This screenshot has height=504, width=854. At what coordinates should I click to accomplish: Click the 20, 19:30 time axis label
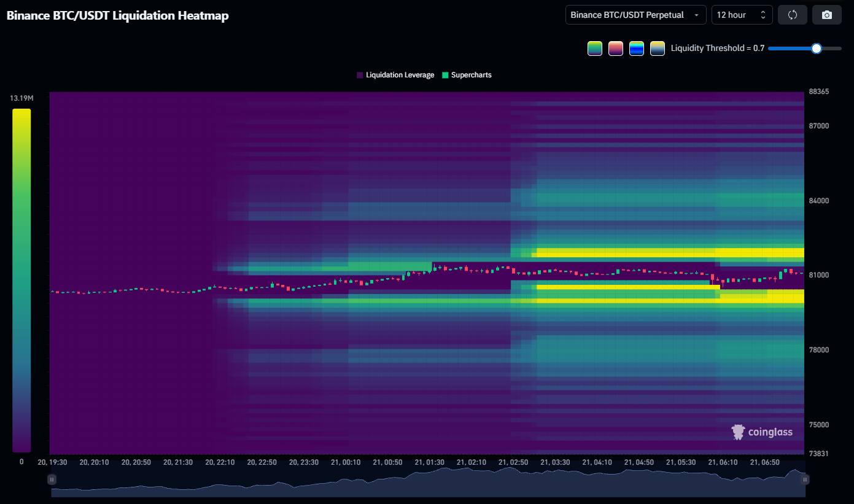tap(52, 462)
